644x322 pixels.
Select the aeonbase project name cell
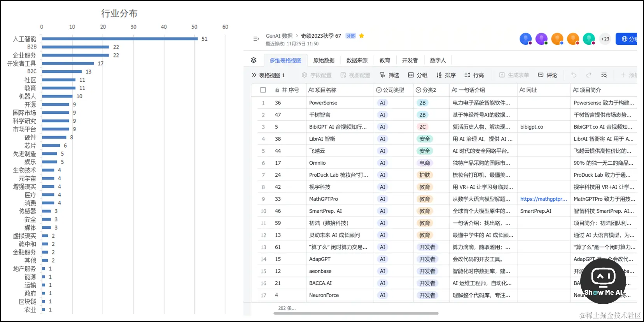[x=340, y=271]
